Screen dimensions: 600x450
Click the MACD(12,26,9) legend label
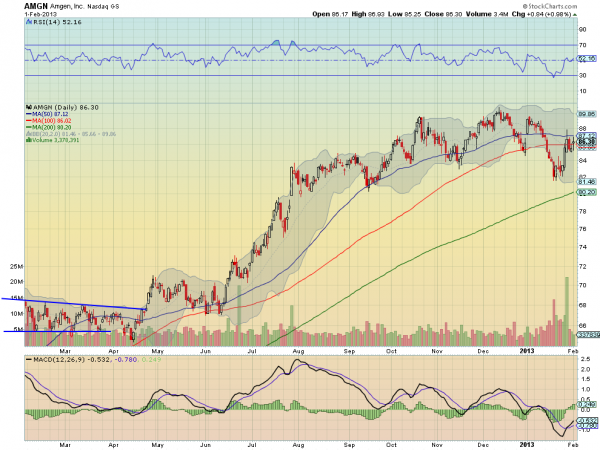point(59,360)
